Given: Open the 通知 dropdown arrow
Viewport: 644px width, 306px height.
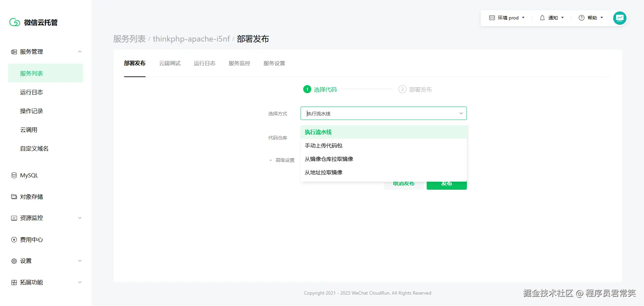Looking at the screenshot, I should [x=562, y=18].
